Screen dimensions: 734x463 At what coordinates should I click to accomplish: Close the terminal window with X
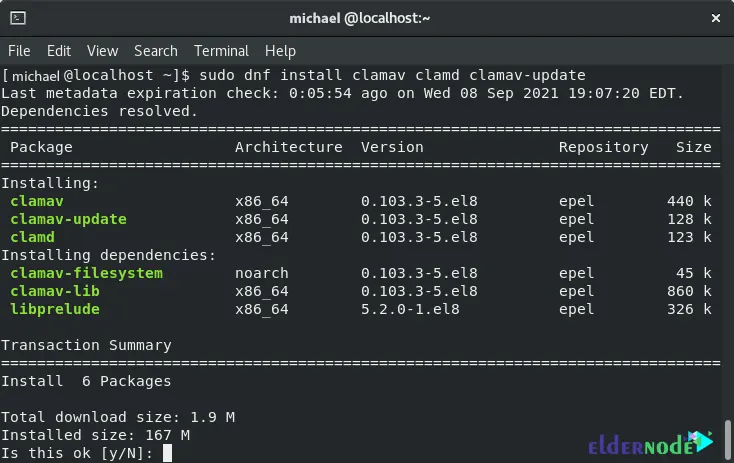[715, 18]
